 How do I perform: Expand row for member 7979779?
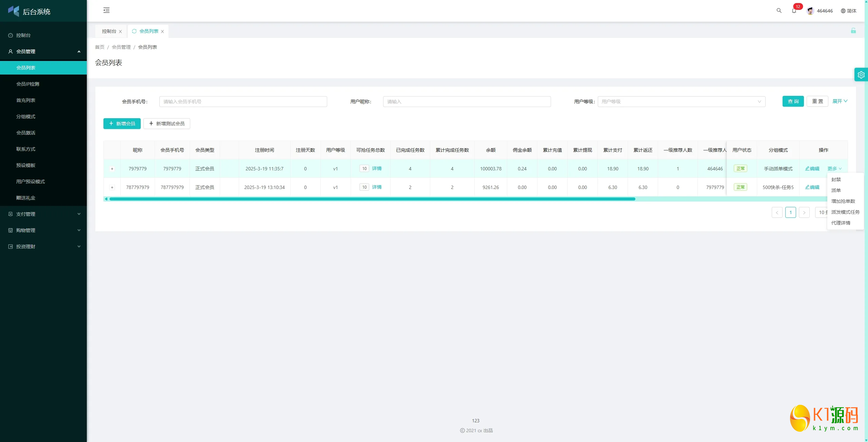coord(112,169)
